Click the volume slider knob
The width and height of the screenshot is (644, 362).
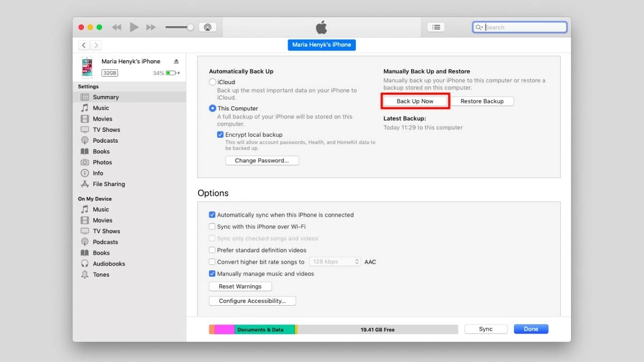tap(190, 27)
